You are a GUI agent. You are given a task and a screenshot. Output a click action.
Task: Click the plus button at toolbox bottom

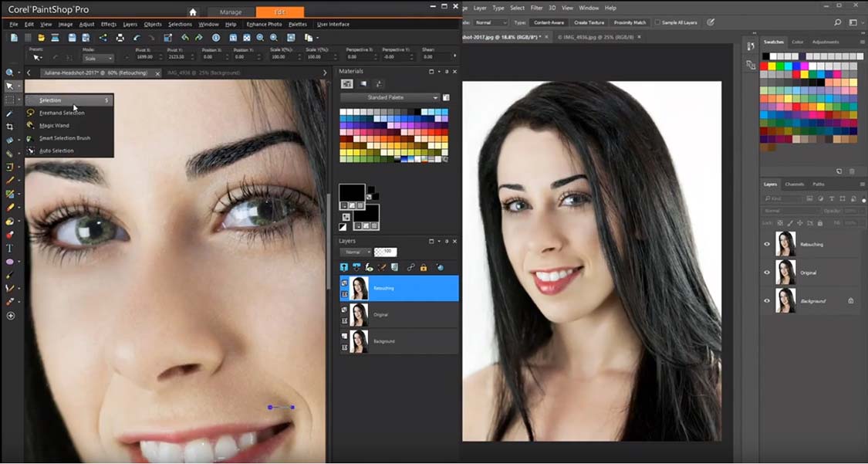click(x=11, y=316)
